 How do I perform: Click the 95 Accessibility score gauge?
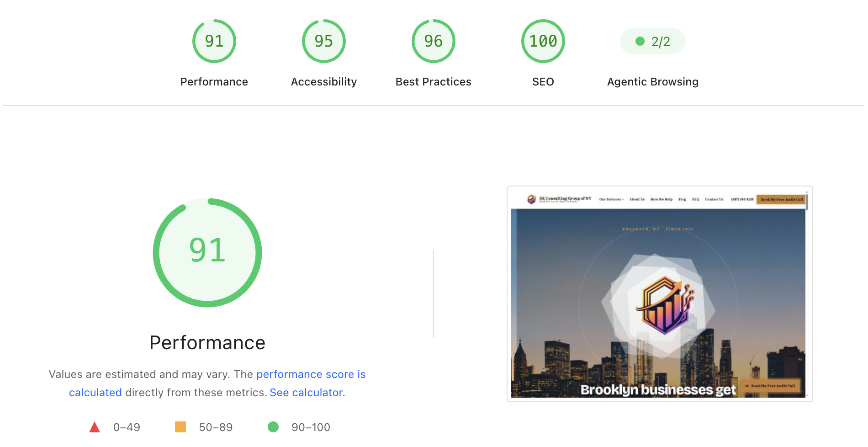pyautogui.click(x=324, y=41)
